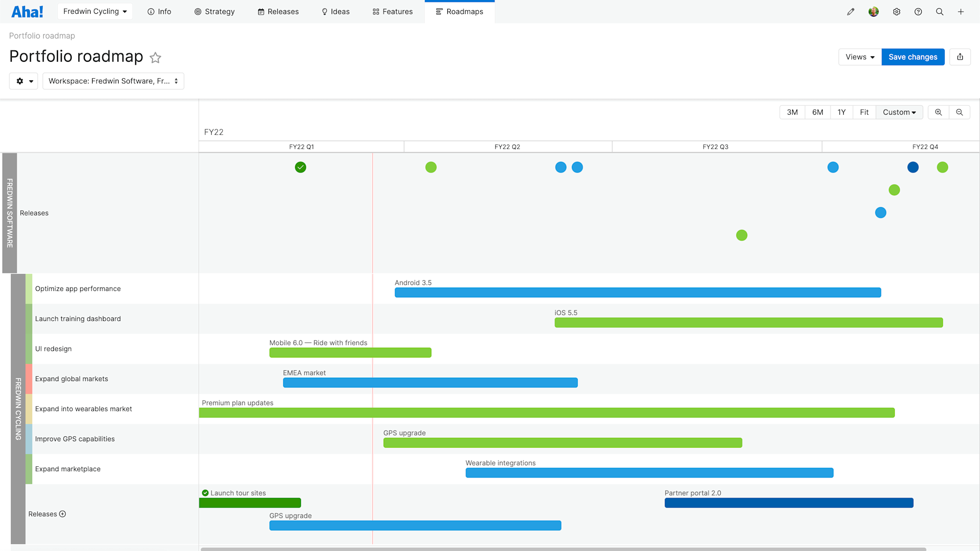
Task: Open the Views dropdown
Action: (x=858, y=57)
